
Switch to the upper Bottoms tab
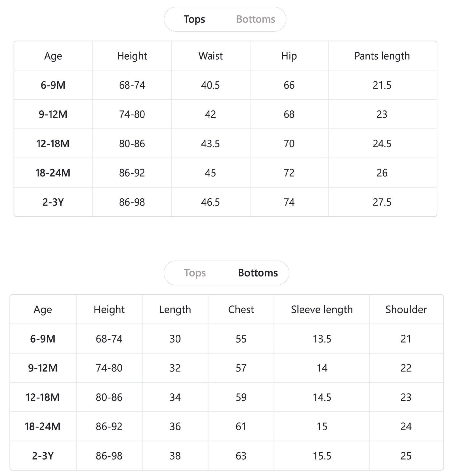point(256,19)
